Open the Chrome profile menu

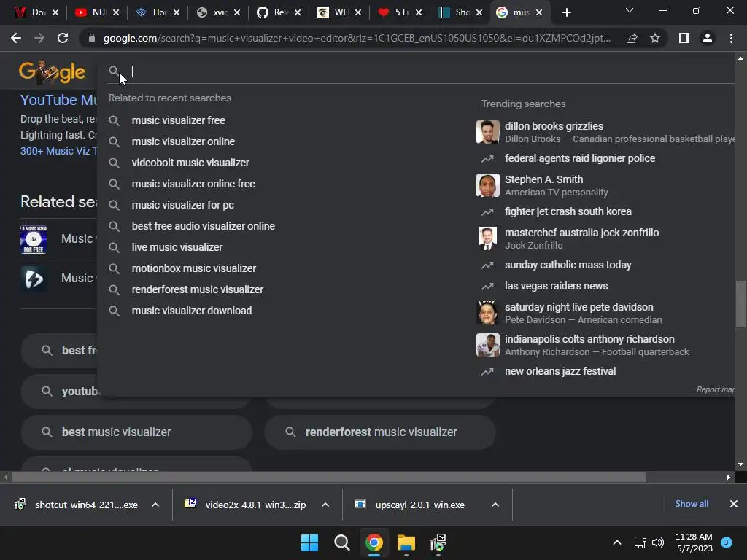(x=708, y=38)
